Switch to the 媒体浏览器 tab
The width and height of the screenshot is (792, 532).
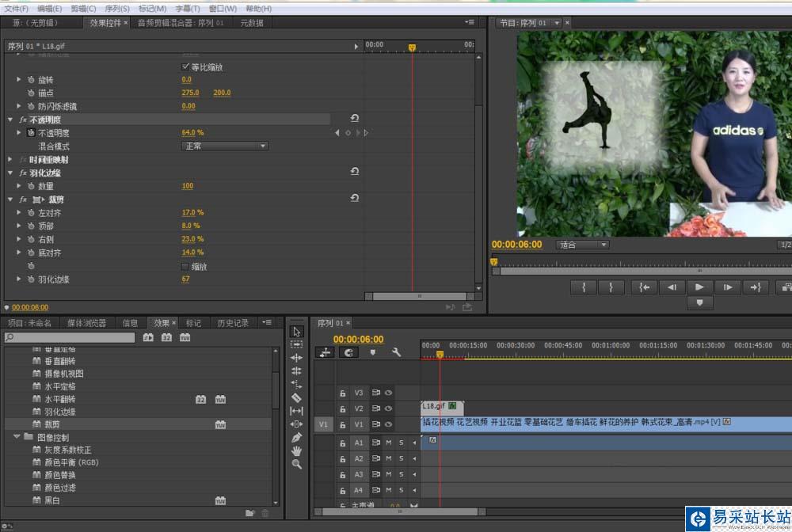(x=86, y=323)
